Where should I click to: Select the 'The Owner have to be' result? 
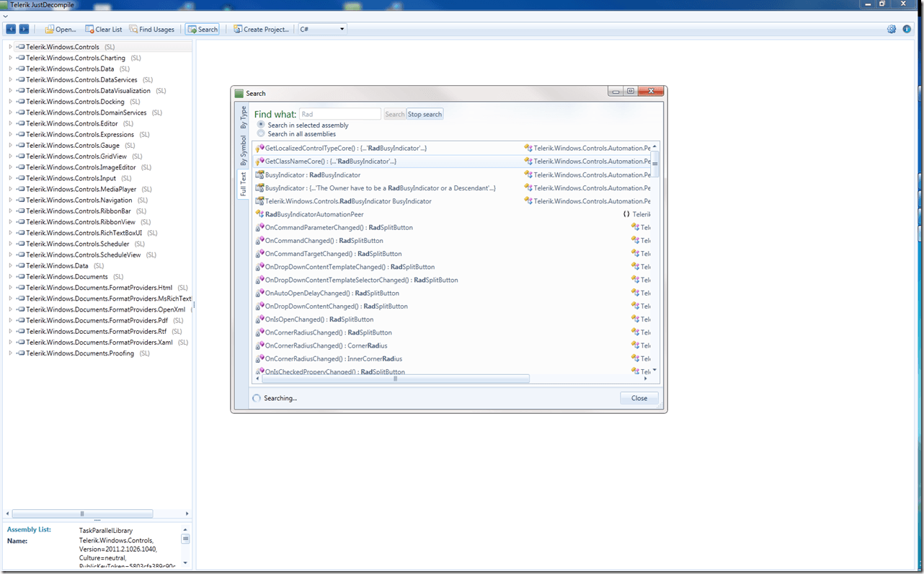pyautogui.click(x=381, y=187)
